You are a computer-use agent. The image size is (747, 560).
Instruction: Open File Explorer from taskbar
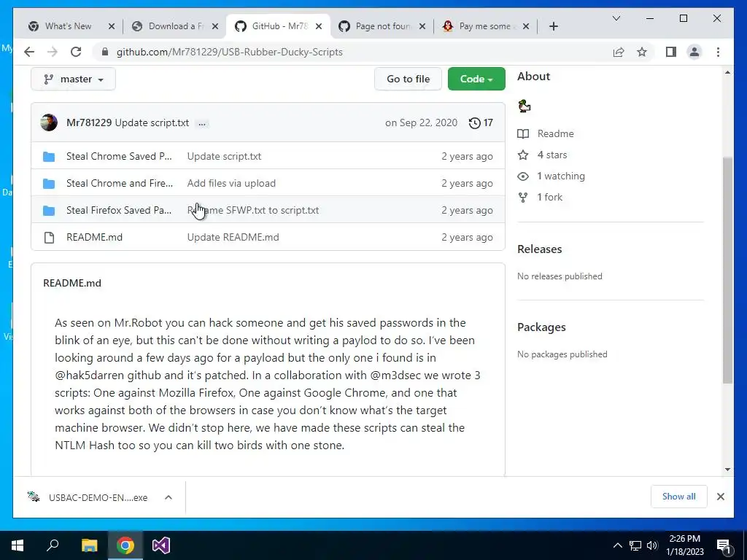89,545
